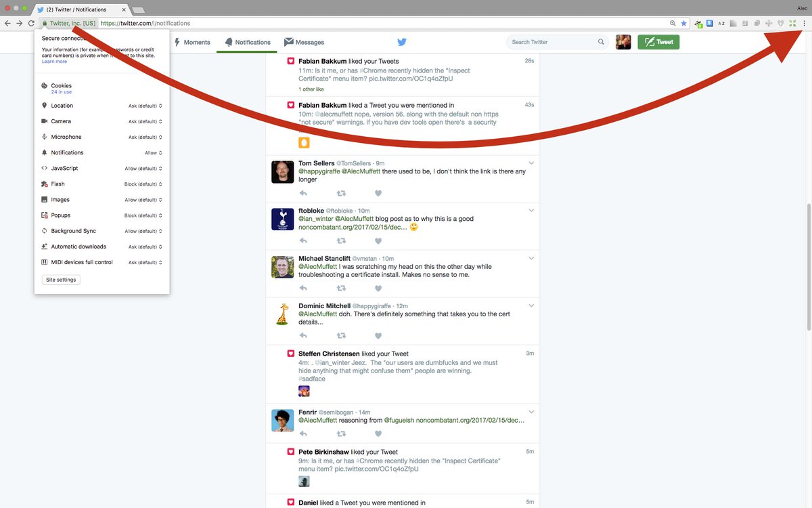The width and height of the screenshot is (812, 508).
Task: Click the Alec profile label in Chrome title bar
Action: coord(803,7)
